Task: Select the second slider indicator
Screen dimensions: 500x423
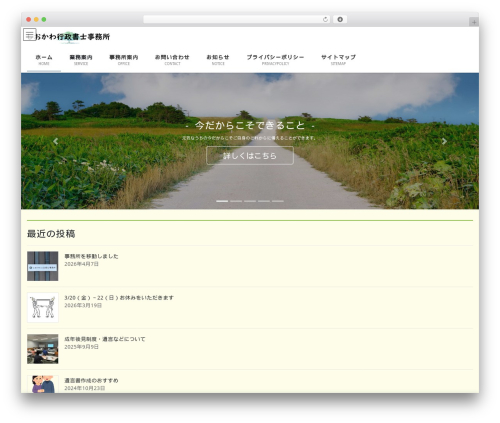Action: pyautogui.click(x=236, y=201)
